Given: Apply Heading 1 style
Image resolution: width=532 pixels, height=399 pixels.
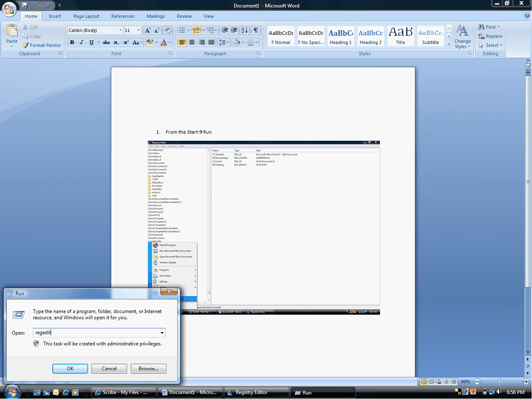Looking at the screenshot, I should (340, 36).
